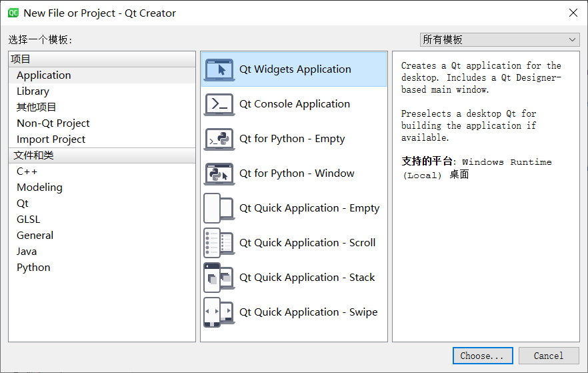The height and width of the screenshot is (373, 588).
Task: Click the Qt Creator logo in title bar
Action: coord(13,13)
